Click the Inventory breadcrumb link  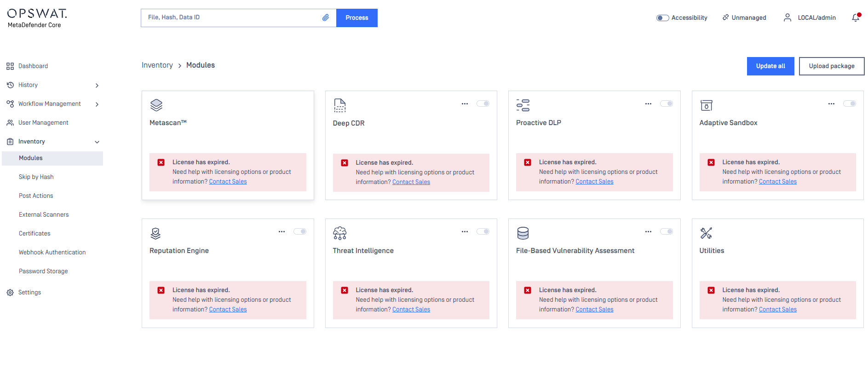157,65
